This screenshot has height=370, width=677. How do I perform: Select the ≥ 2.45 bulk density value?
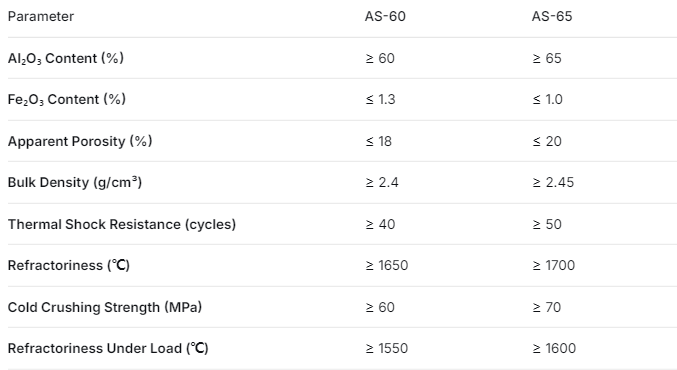tap(553, 182)
